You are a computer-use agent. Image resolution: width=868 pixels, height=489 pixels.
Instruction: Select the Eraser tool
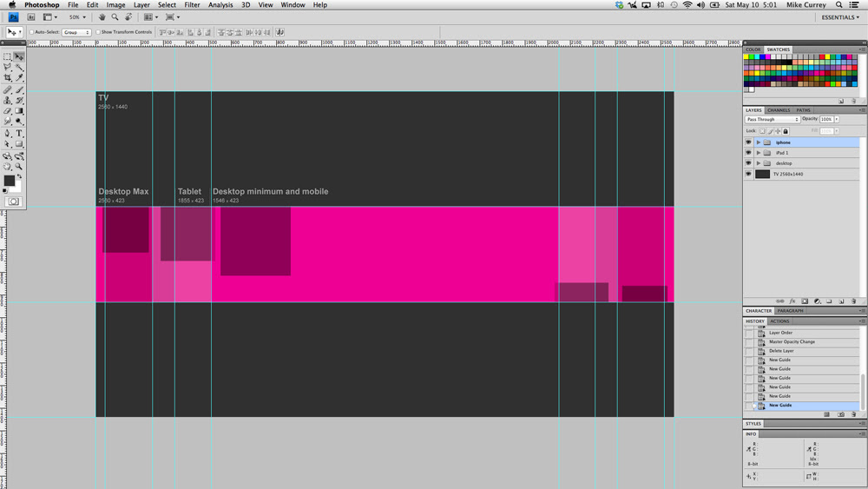7,111
